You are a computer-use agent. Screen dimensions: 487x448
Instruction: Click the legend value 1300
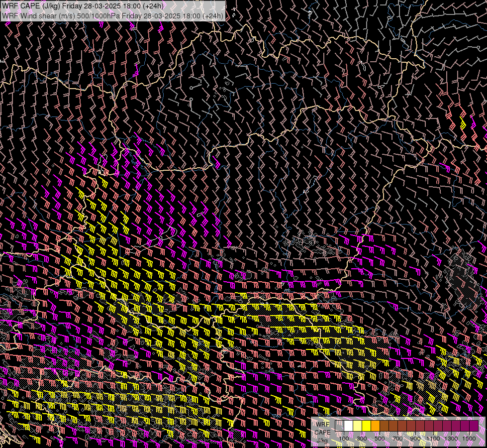[x=451, y=439]
